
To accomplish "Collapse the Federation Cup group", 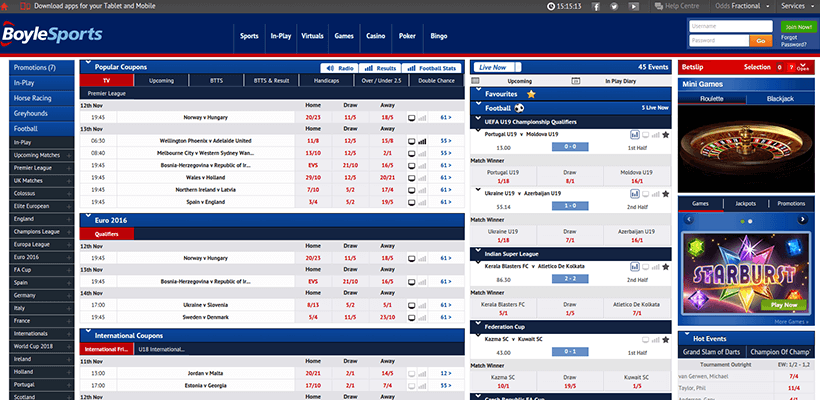I will (x=477, y=324).
